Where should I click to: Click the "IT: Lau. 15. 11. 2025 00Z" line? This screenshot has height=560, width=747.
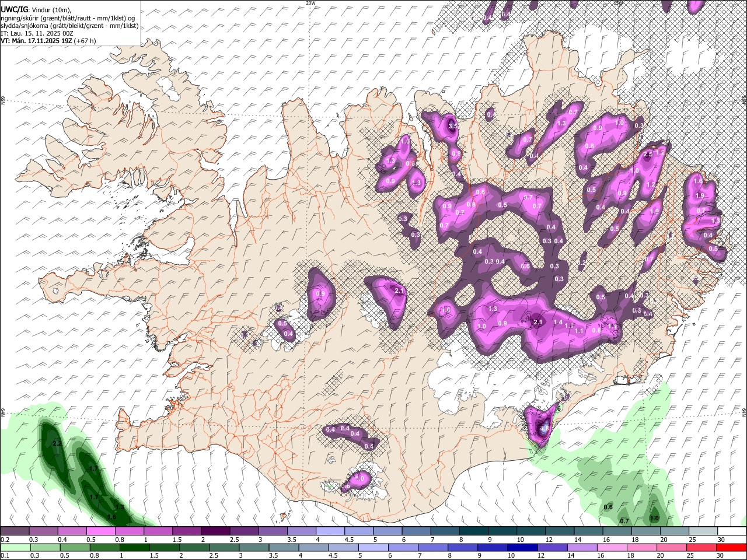pos(37,33)
